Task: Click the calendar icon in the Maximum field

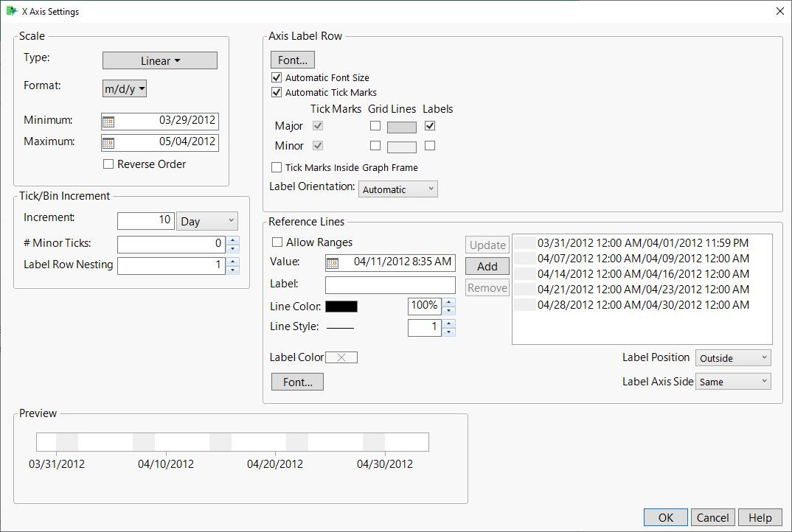Action: (x=109, y=142)
